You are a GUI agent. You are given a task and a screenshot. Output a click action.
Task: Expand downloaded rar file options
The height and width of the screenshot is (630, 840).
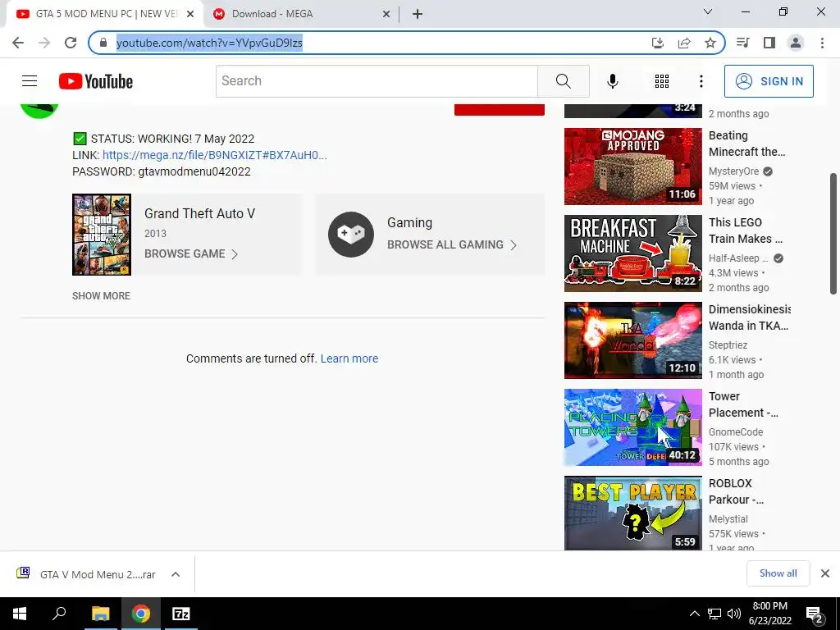click(176, 574)
